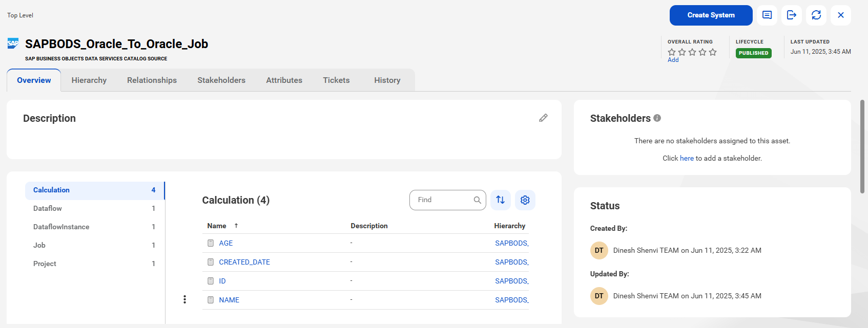
Task: Click the document icon beside ID
Action: click(211, 281)
